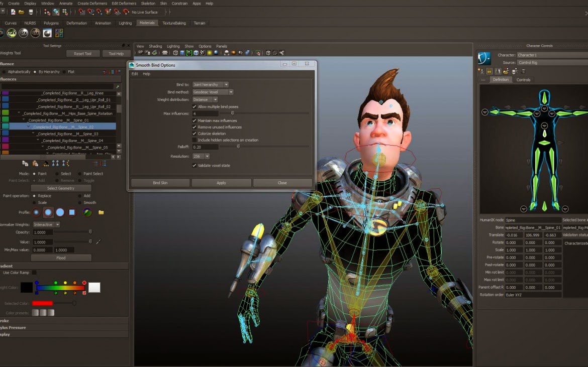
Task: Select the square brush profile
Action: coord(71,212)
